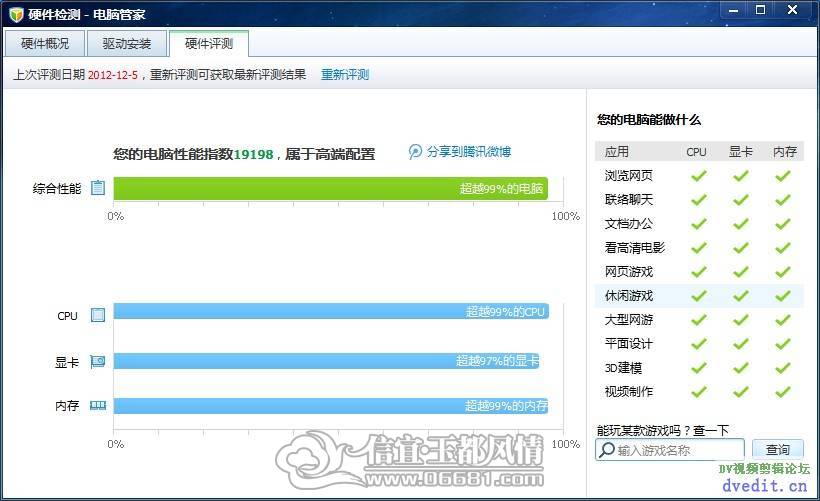Click the CPU checkmark for 3D建模 row
Viewport: 820px width, 501px height.
(x=699, y=368)
